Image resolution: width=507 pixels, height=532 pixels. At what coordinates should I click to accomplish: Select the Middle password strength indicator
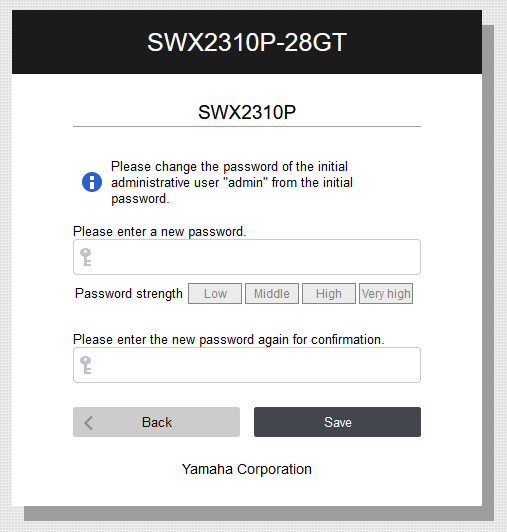tap(272, 293)
